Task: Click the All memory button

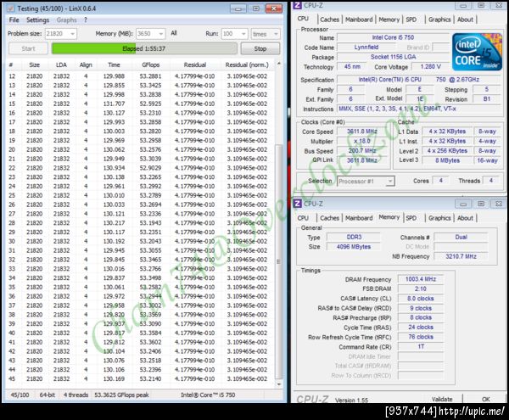Action: coord(174,33)
